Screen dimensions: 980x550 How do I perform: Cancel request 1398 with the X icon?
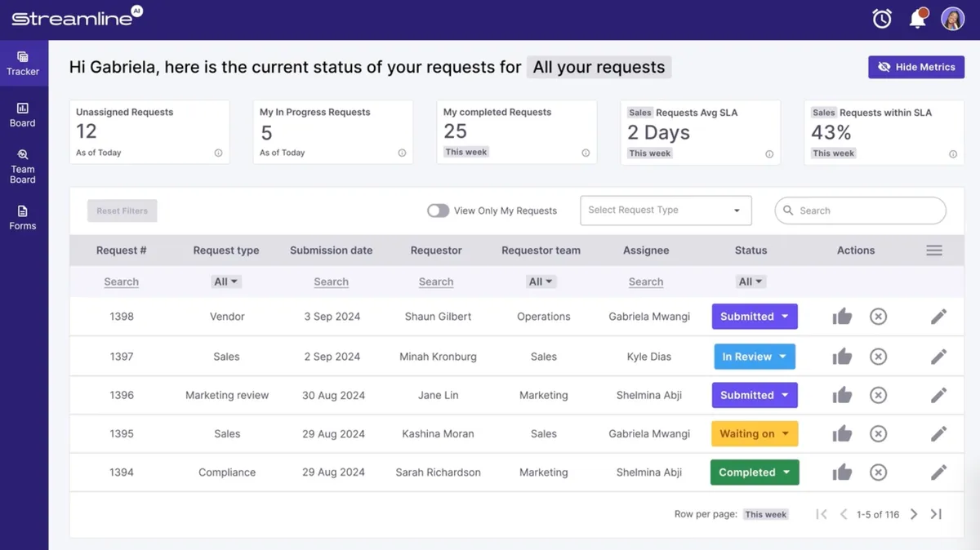[x=878, y=317]
